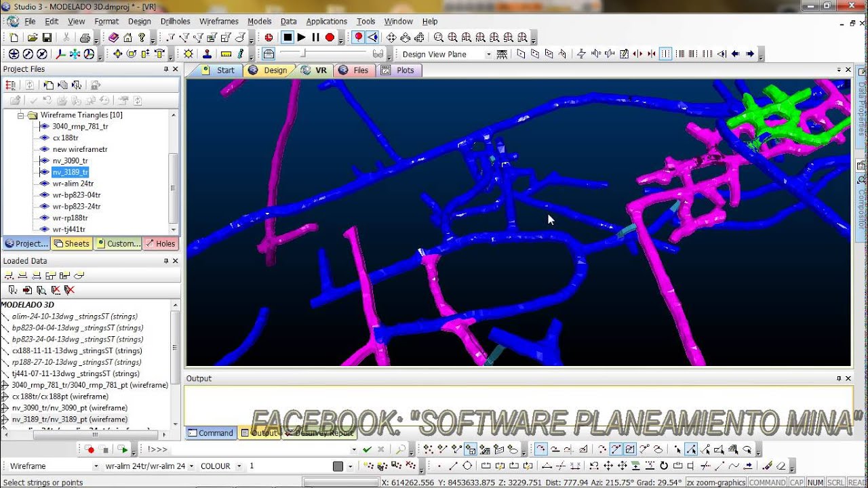Click the right blue arrow icon
Screen dimensions: 868x488
point(750,54)
